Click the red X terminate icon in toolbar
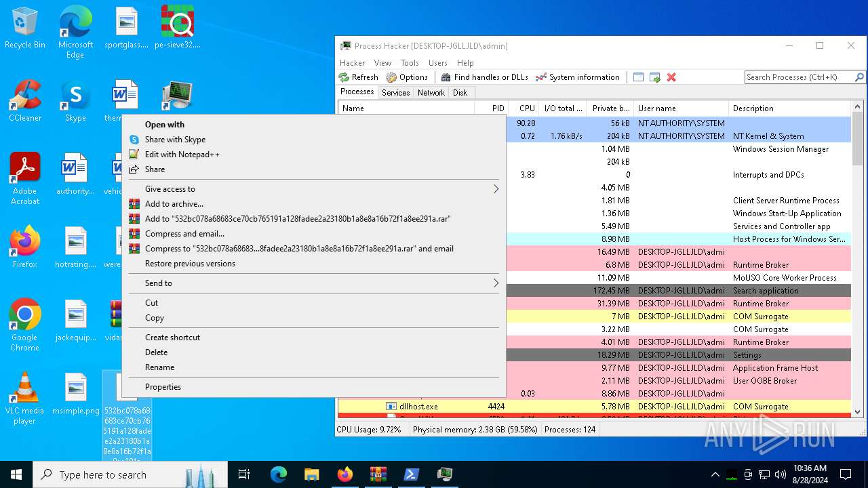Viewport: 868px width, 488px height. coord(671,77)
